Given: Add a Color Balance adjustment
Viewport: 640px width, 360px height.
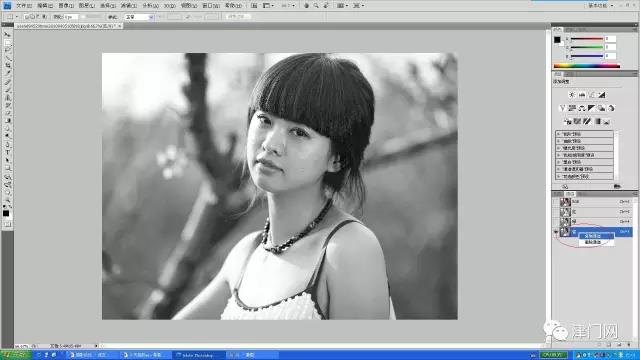Looking at the screenshot, I should click(582, 108).
